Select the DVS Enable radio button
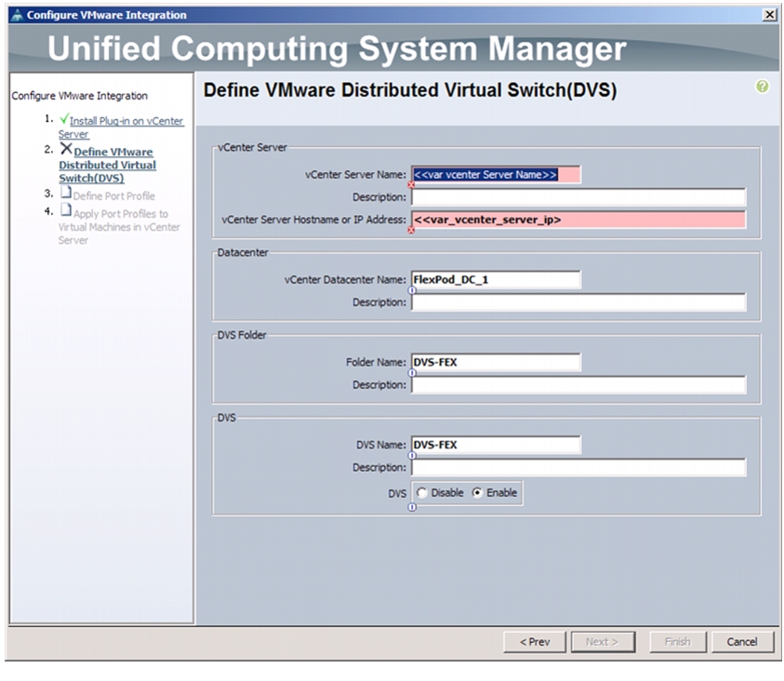 tap(477, 493)
